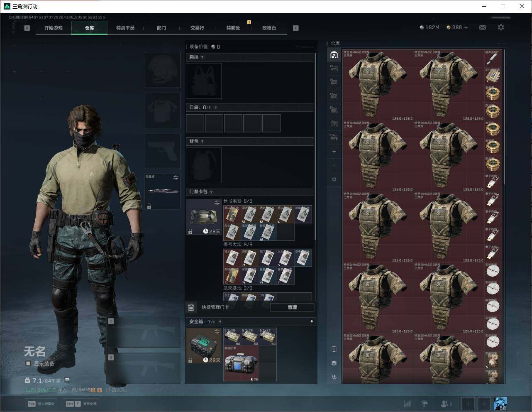
Task: Open the 部门 tab
Action: 161,28
